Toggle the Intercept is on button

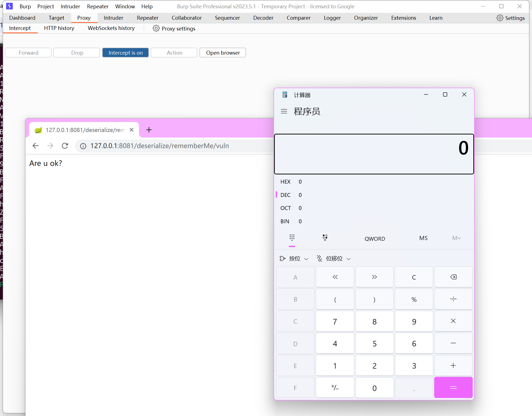[x=125, y=53]
